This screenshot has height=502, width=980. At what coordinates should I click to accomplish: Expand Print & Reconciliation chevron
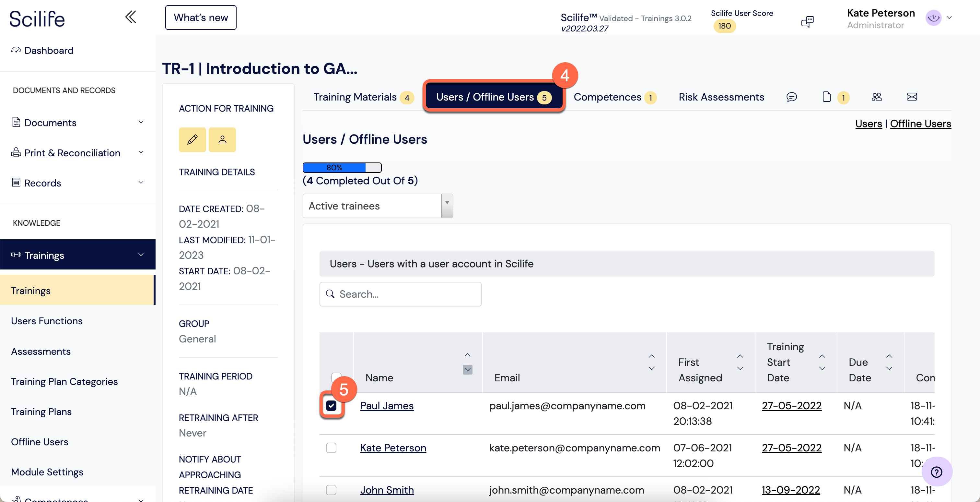coord(141,152)
